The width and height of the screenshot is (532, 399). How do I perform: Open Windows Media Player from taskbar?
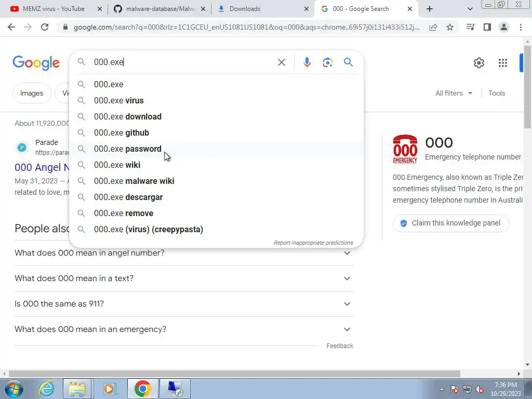(x=109, y=389)
